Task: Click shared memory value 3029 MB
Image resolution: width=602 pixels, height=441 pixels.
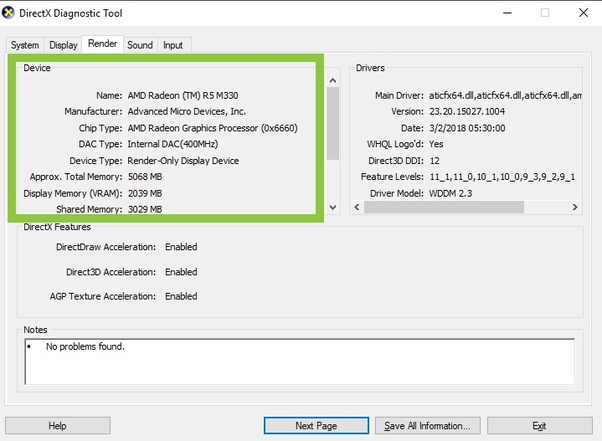Action: (x=145, y=209)
